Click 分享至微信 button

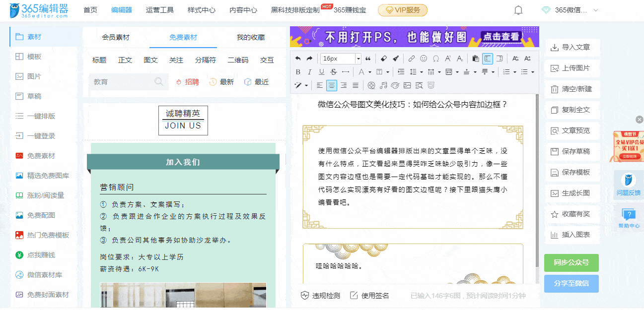tap(572, 284)
